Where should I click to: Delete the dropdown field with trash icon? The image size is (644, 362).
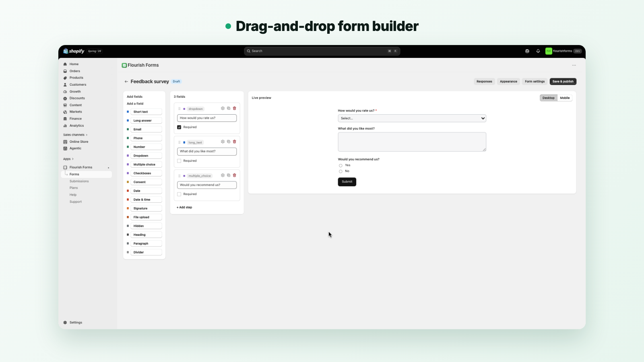click(x=235, y=108)
